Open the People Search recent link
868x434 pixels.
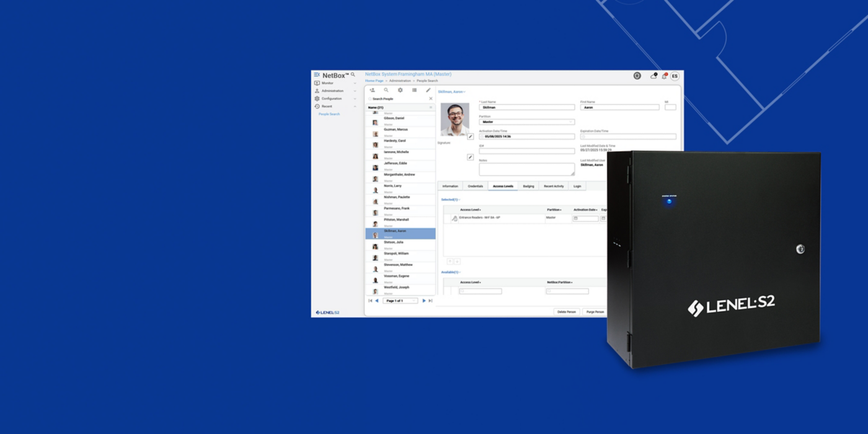(x=329, y=114)
